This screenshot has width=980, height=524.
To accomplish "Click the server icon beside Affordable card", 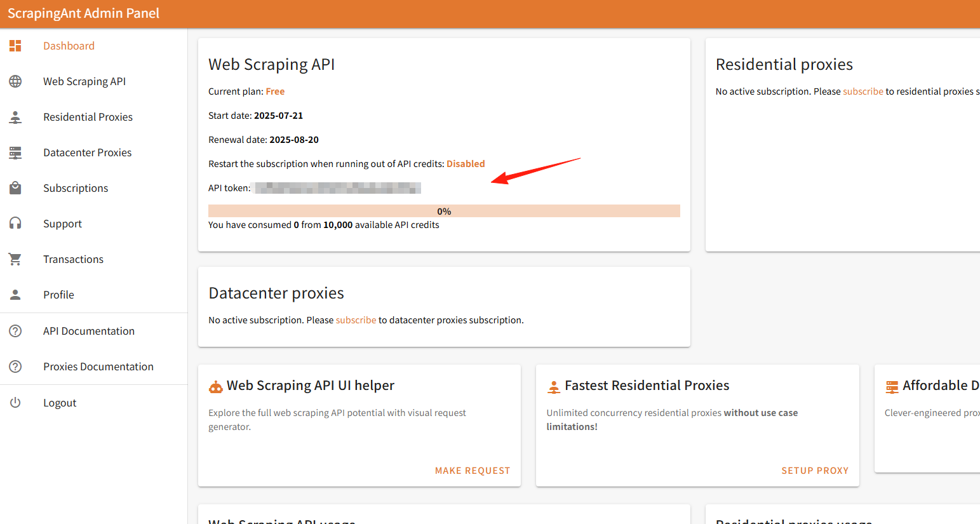I will coord(892,386).
